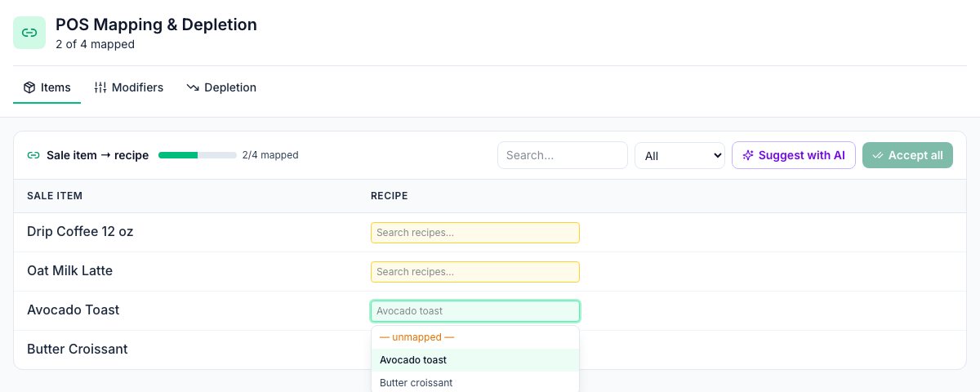
Task: Click the link icon beside Sale item → recipe
Action: click(33, 155)
